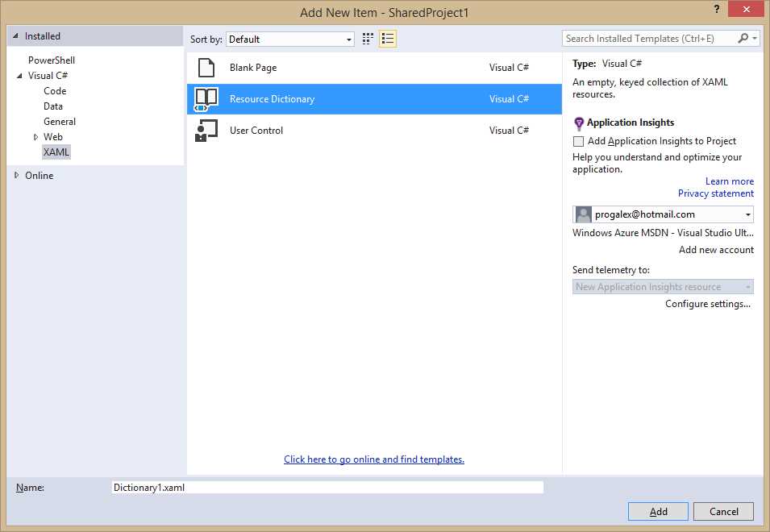Viewport: 770px width, 532px height.
Task: Open the Privacy statement link
Action: 715,193
